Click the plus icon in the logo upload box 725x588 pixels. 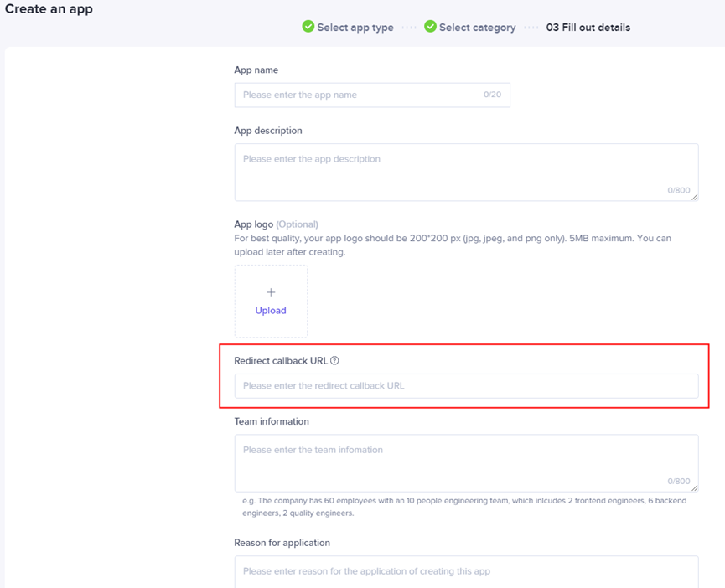tap(271, 292)
